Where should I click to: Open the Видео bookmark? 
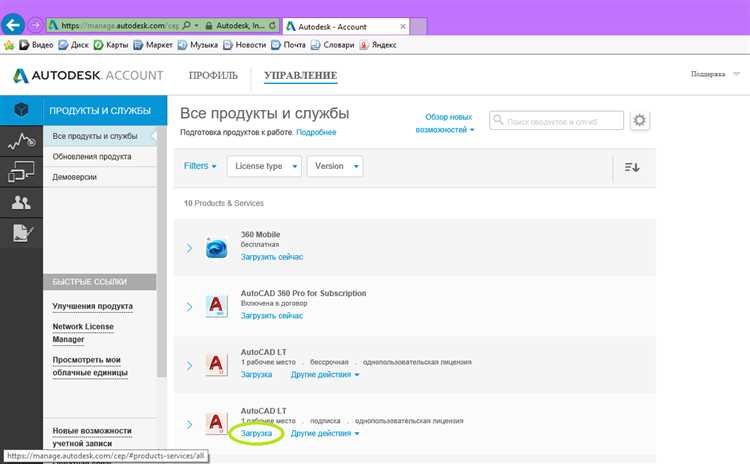(x=36, y=45)
